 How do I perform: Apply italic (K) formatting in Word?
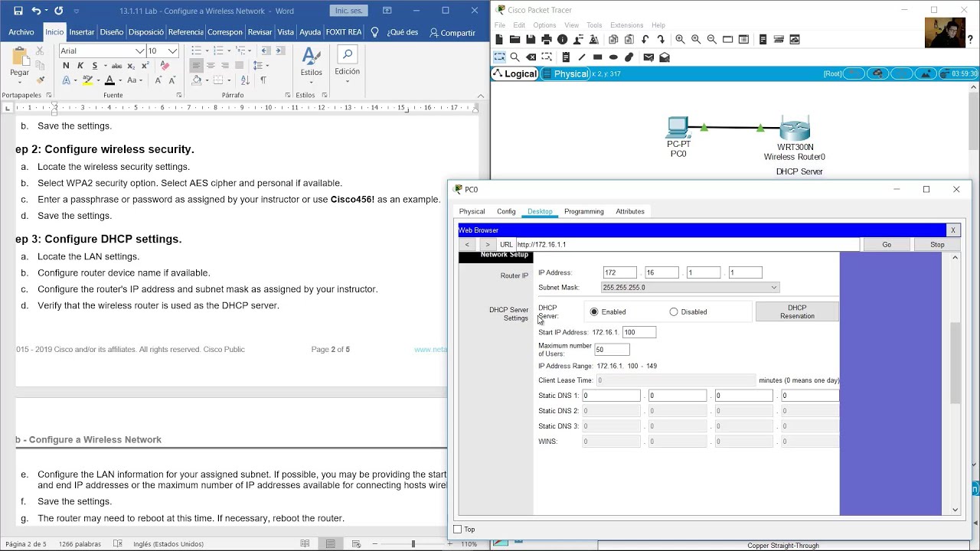tap(80, 66)
